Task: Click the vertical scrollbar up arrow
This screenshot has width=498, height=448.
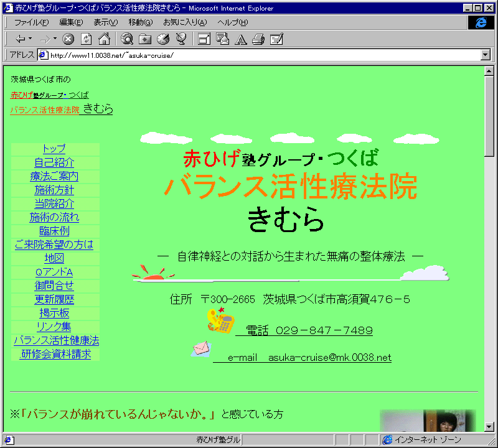Action: click(x=489, y=71)
